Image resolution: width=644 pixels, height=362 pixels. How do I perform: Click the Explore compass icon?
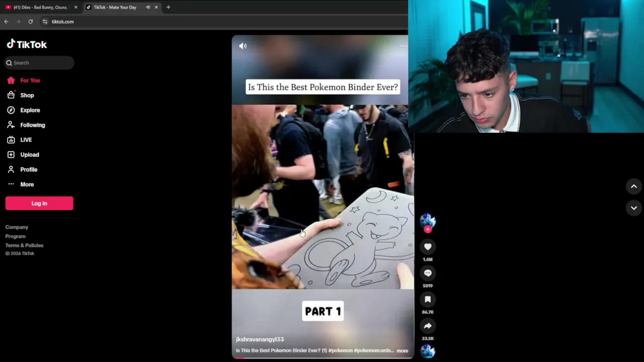[x=11, y=110]
